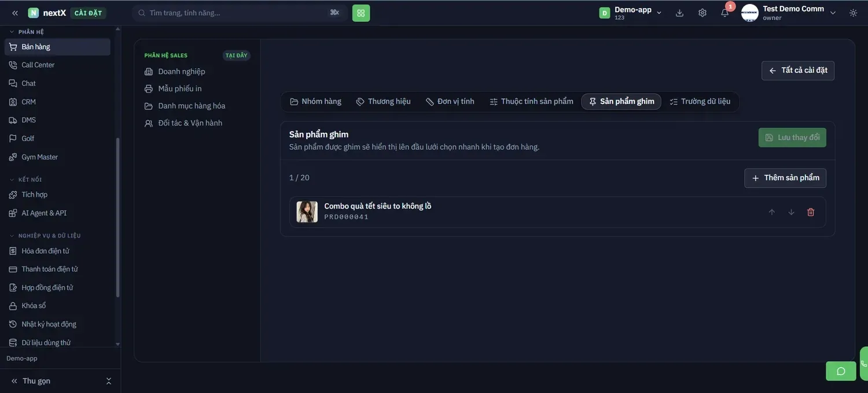Delete pinned product PRD000041 trash icon
This screenshot has height=393, width=868.
(811, 212)
